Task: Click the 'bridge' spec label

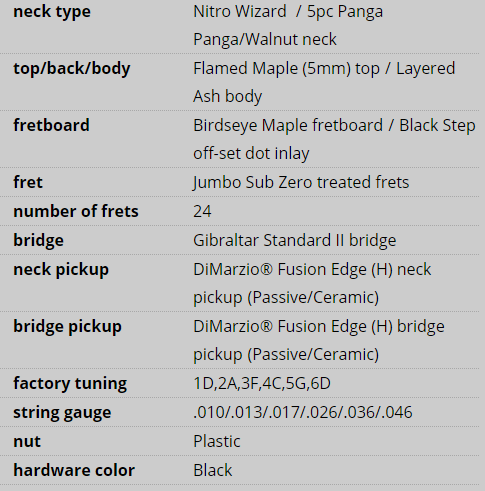Action: coord(38,240)
